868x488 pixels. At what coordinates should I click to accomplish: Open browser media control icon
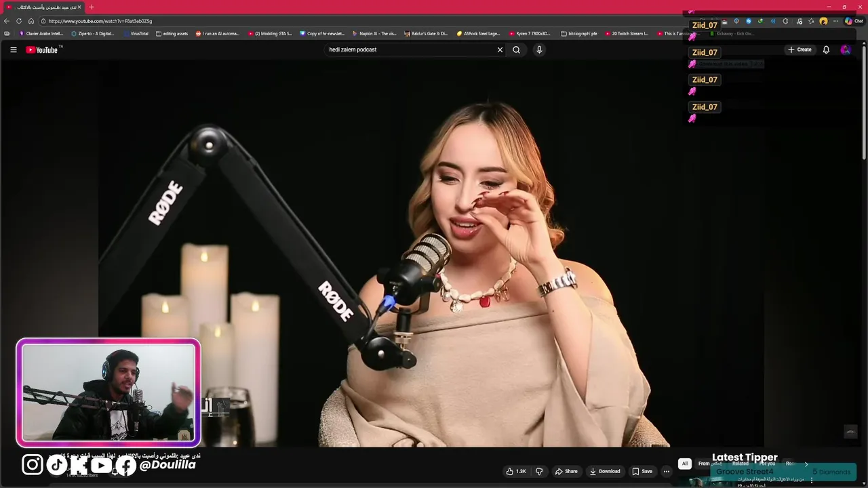coord(799,21)
